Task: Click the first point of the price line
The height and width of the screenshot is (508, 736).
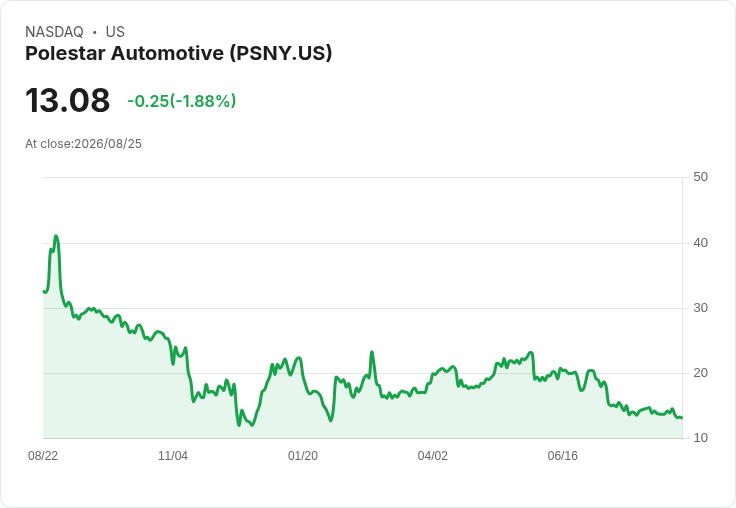Action: 44,292
